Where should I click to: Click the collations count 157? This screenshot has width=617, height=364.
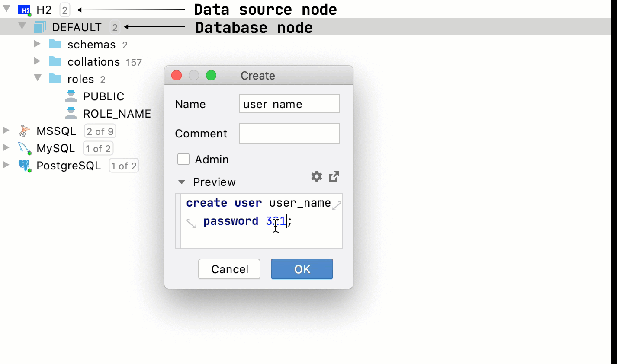pos(134,62)
